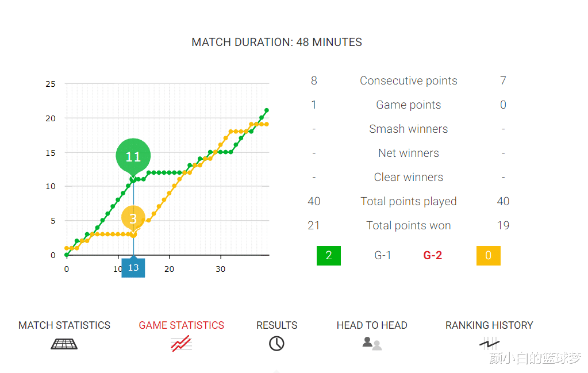Click the final yellow data point at 19
This screenshot has width=588, height=373.
click(267, 124)
